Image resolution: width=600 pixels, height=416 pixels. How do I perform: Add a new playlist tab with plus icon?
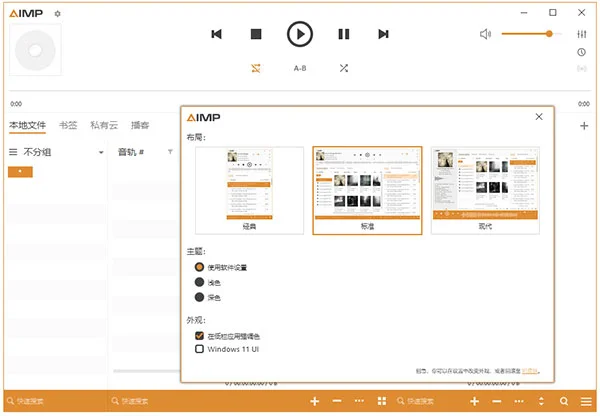(x=584, y=126)
